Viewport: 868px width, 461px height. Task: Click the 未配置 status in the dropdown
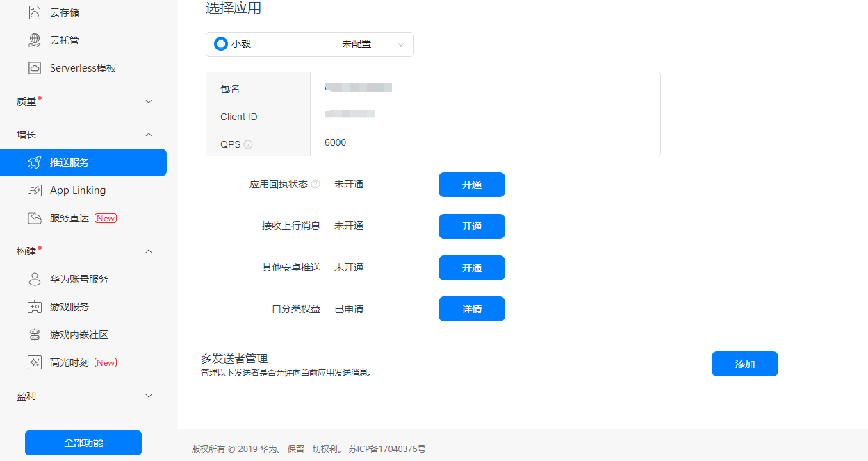click(357, 44)
